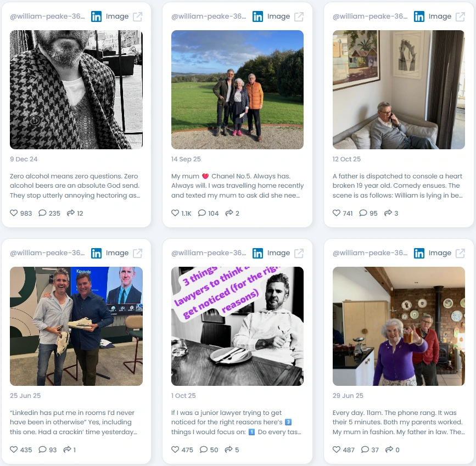Click LinkedIn logo on zero alcohol post

[97, 16]
